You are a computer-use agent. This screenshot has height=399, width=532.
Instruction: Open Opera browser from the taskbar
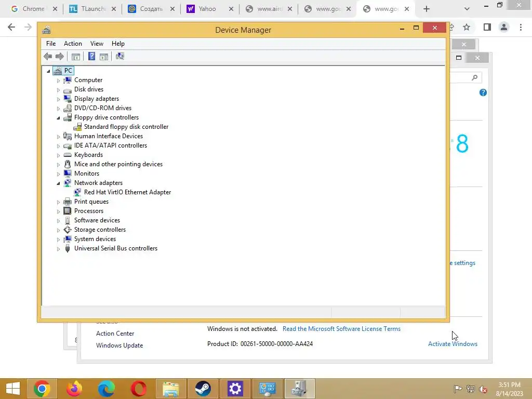coord(138,389)
